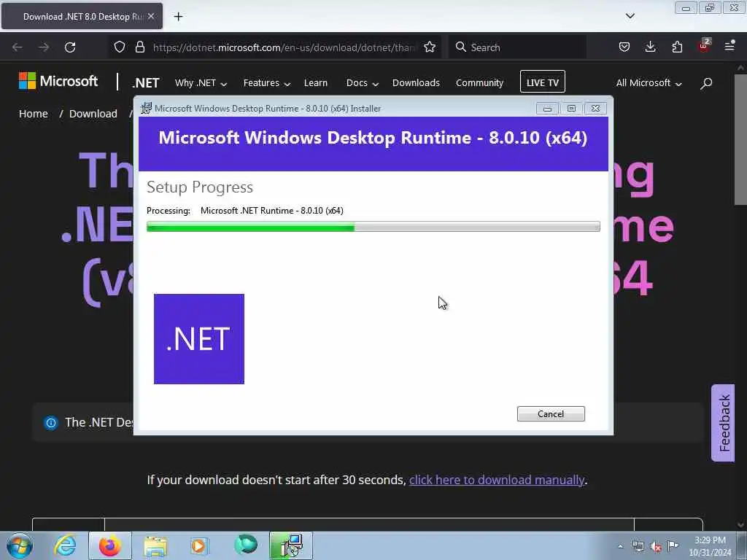Screen dimensions: 747x560
Task: Click here to download manually link
Action: tap(496, 480)
